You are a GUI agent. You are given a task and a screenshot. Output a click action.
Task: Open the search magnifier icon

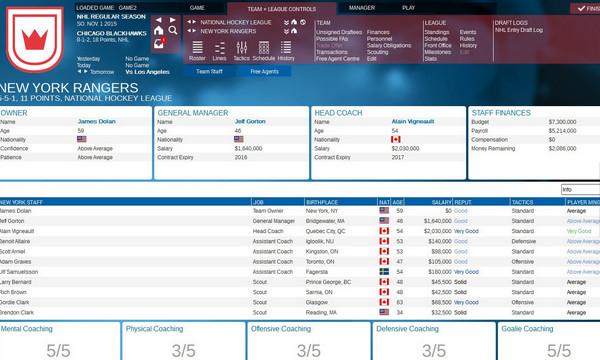tap(173, 30)
